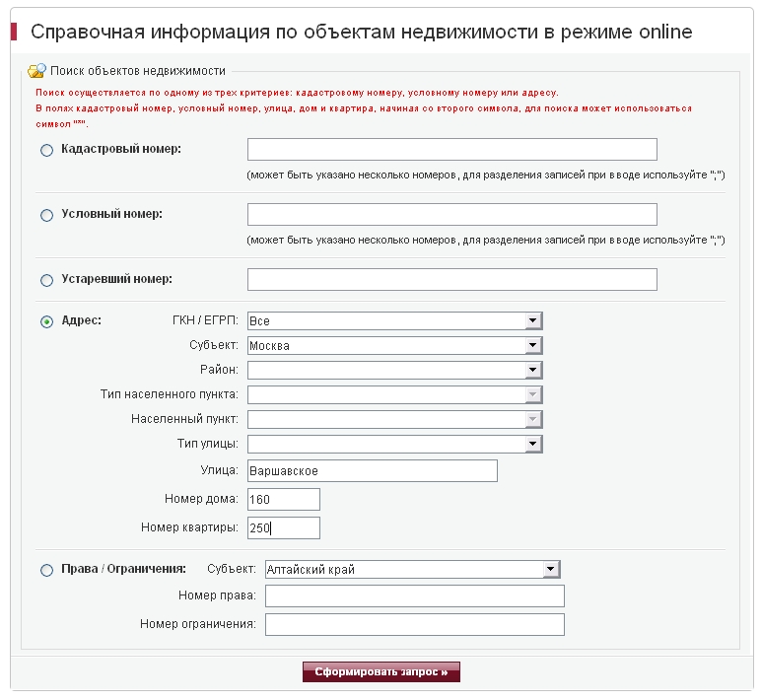The height and width of the screenshot is (700, 761).
Task: Choose the Адрес radio option
Action: click(x=46, y=321)
